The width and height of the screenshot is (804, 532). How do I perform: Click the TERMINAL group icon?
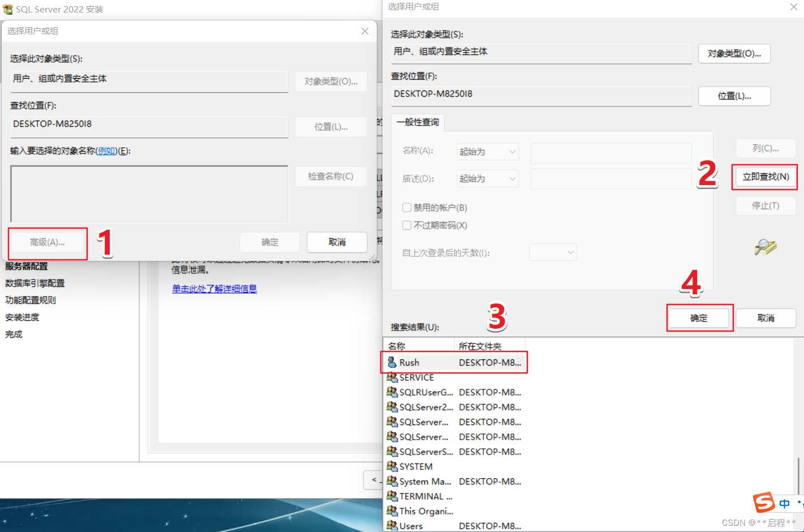pyautogui.click(x=392, y=496)
